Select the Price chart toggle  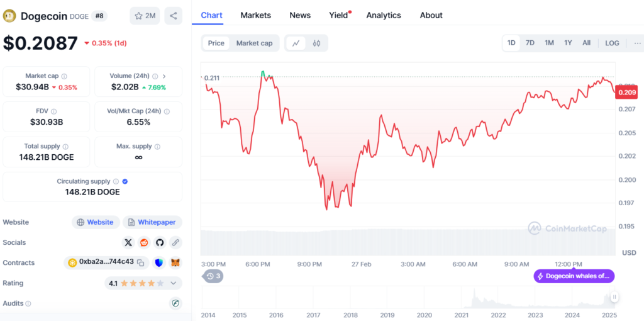216,43
